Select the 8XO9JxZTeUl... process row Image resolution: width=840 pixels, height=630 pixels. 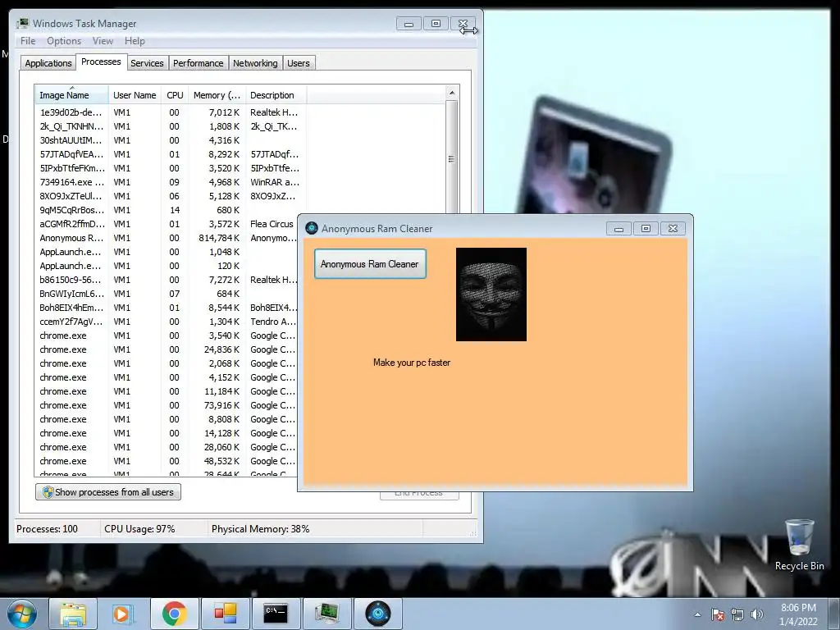(169, 196)
